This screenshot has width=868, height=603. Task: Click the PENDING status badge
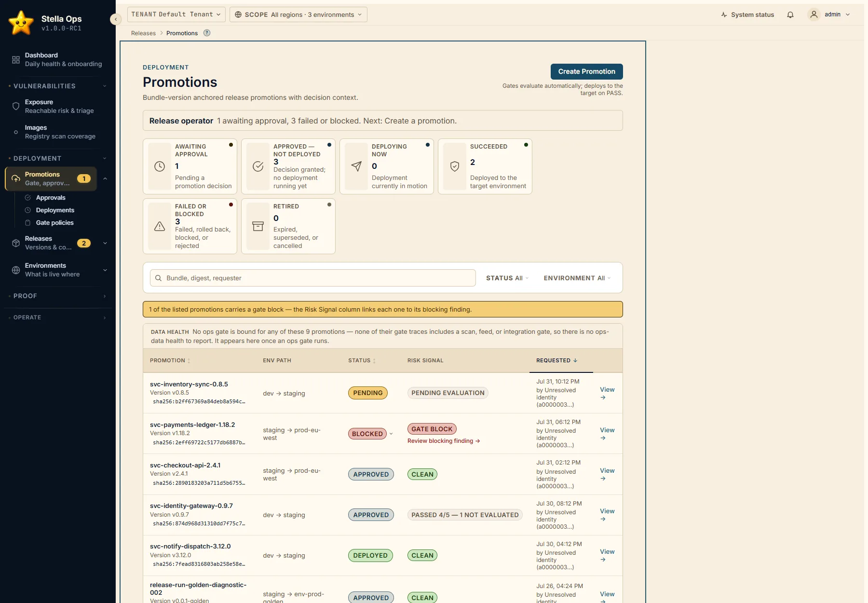click(x=368, y=393)
